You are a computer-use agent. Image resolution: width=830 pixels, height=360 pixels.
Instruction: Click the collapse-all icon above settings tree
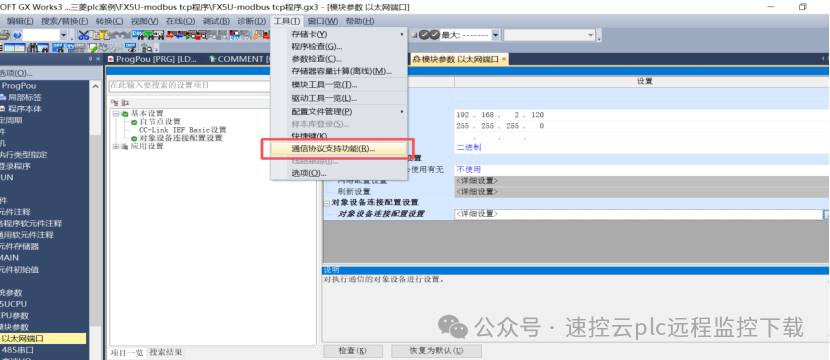pos(125,102)
